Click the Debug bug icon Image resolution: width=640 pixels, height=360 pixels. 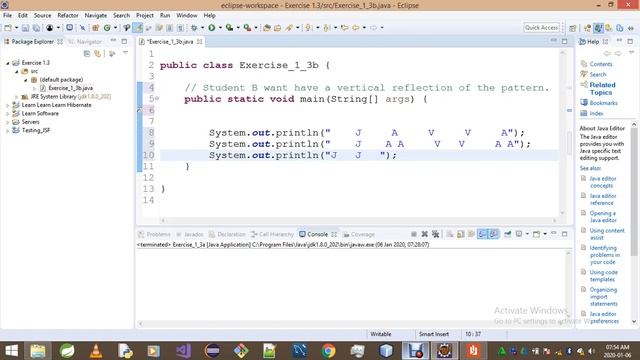tap(194, 28)
